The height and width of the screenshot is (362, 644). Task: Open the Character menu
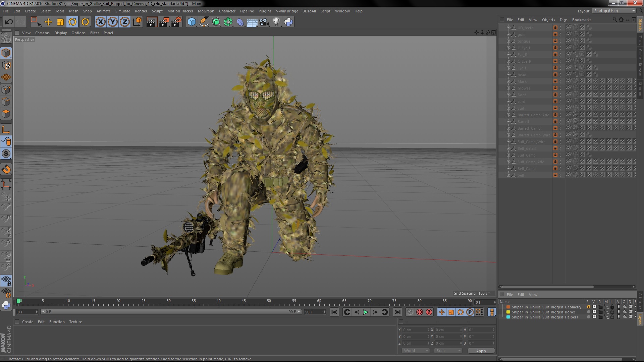tap(227, 11)
